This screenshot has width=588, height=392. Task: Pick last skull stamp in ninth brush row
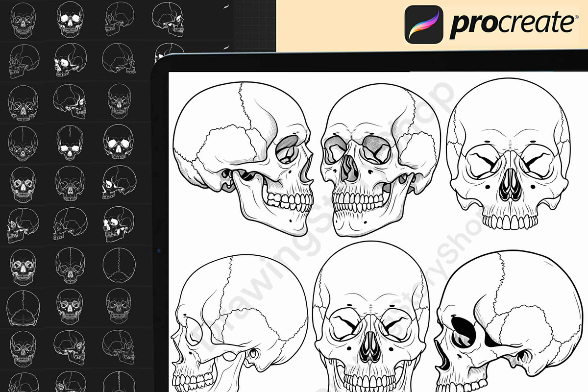(x=119, y=346)
